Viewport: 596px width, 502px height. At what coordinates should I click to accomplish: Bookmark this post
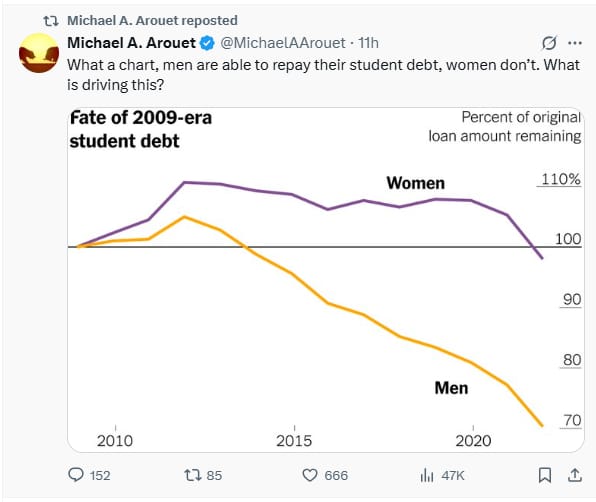545,475
